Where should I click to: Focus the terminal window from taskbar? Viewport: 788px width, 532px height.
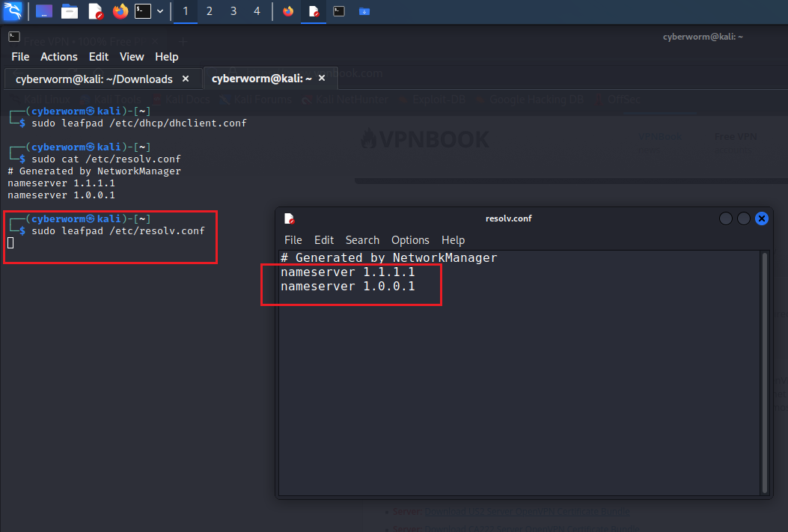click(x=339, y=11)
